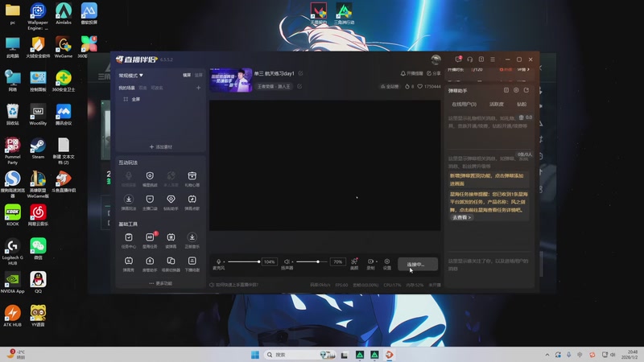Open 弹幕助手 panel settings gear icon
The height and width of the screenshot is (362, 644).
[x=516, y=90]
